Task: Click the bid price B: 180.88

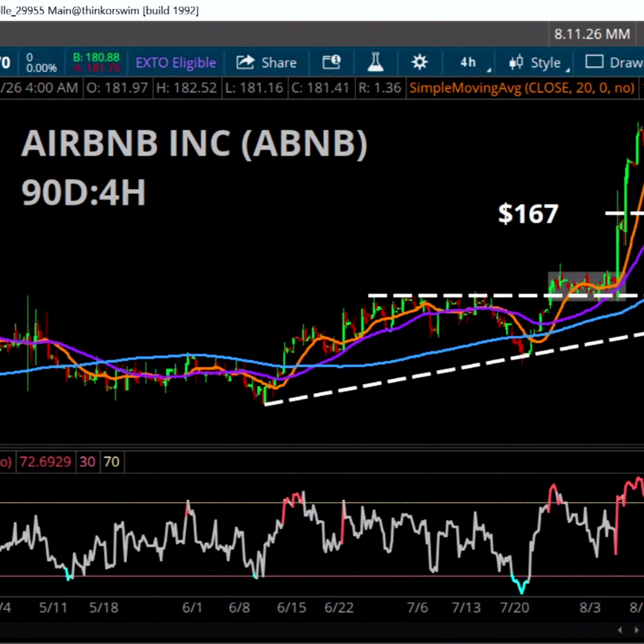Action: tap(96, 57)
